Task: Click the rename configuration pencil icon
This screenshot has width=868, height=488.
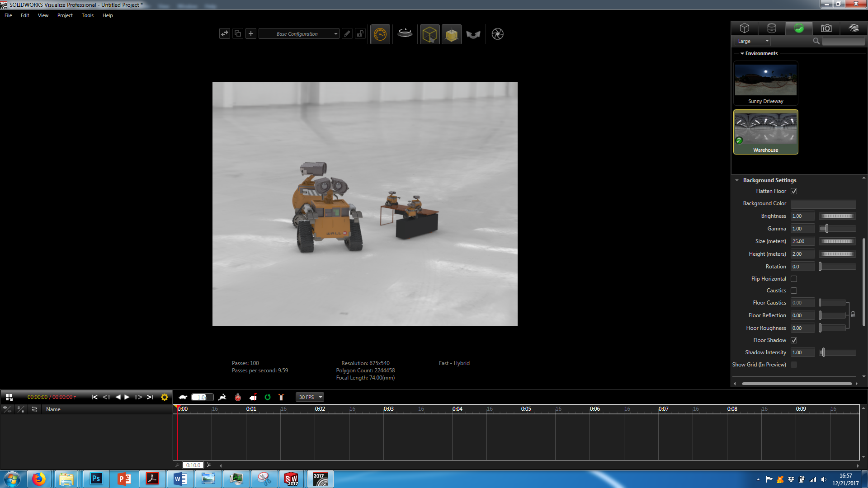Action: click(347, 33)
